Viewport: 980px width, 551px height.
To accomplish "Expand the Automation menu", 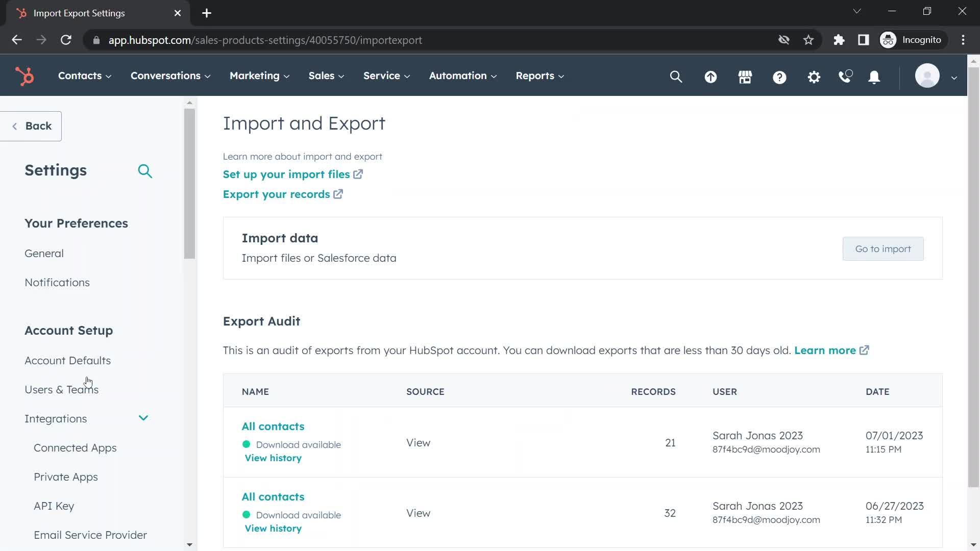I will [x=462, y=76].
